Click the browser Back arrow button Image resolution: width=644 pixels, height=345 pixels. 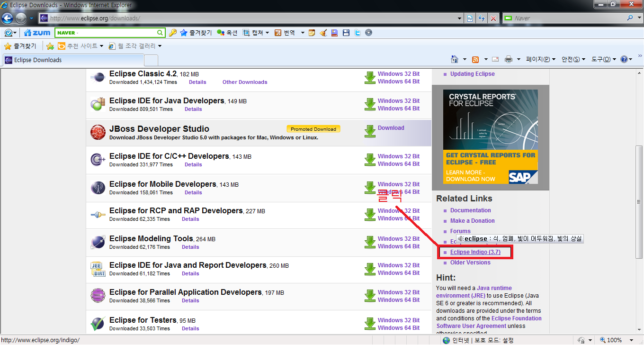[8, 18]
